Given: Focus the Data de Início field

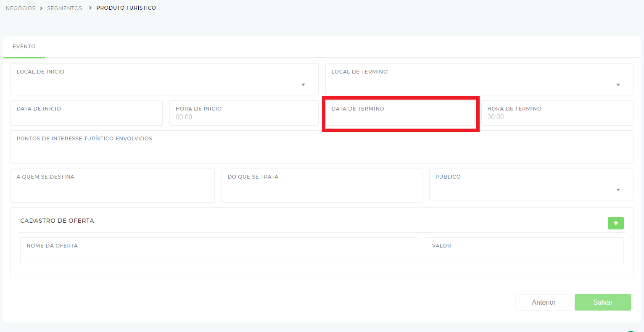Looking at the screenshot, I should 87,113.
